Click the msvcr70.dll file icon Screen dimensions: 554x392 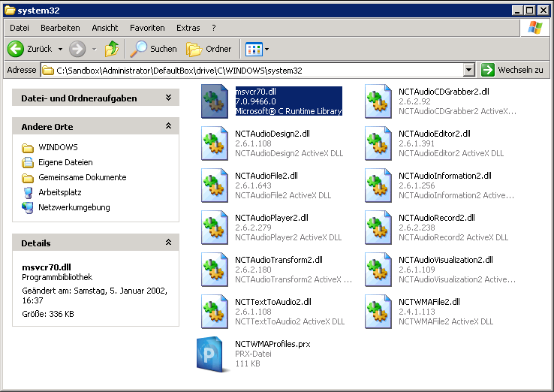coord(215,101)
